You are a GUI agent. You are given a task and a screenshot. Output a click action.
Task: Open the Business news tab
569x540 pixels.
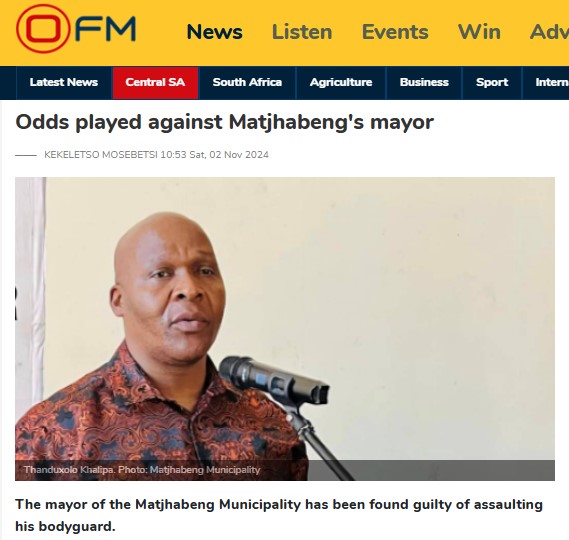(x=424, y=82)
